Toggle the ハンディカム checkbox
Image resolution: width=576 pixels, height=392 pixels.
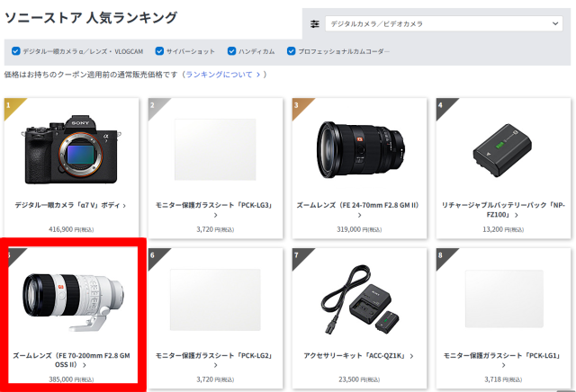click(x=232, y=51)
